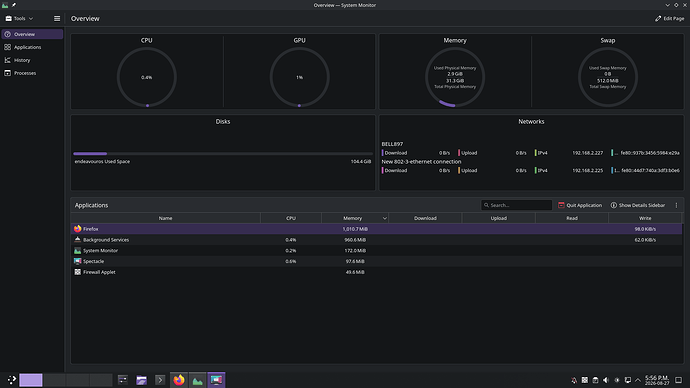Focus the applications Search field

tap(516, 205)
